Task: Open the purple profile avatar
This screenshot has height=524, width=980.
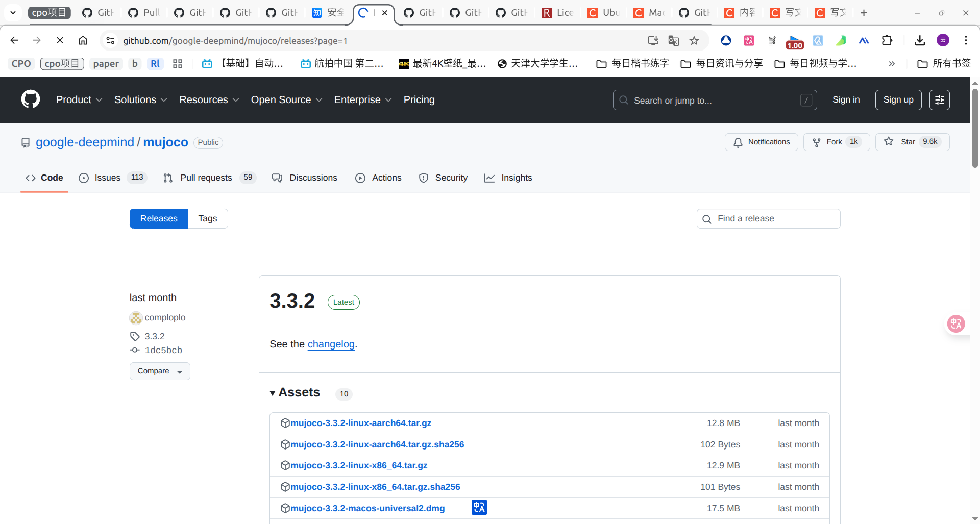Action: (943, 40)
